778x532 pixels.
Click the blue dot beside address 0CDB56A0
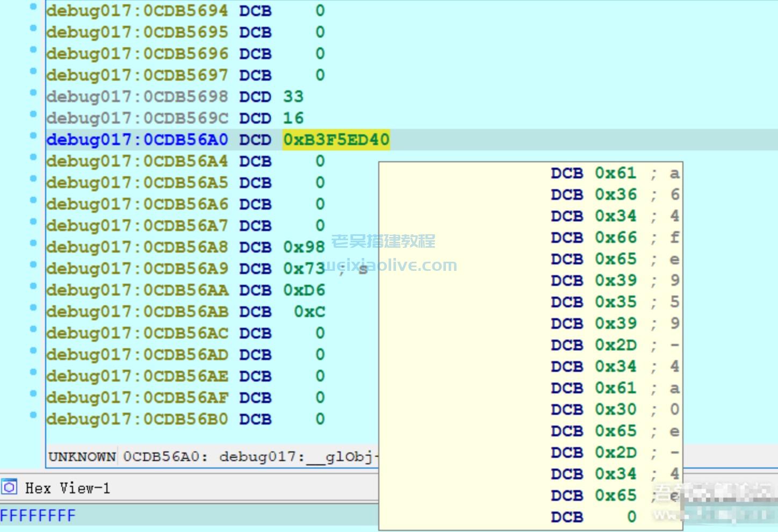[x=33, y=135]
